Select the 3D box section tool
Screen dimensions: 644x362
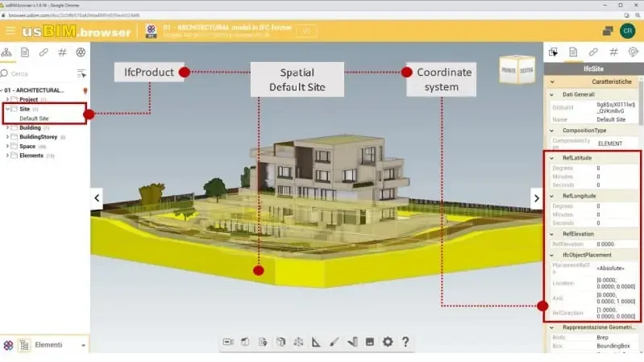(x=281, y=342)
